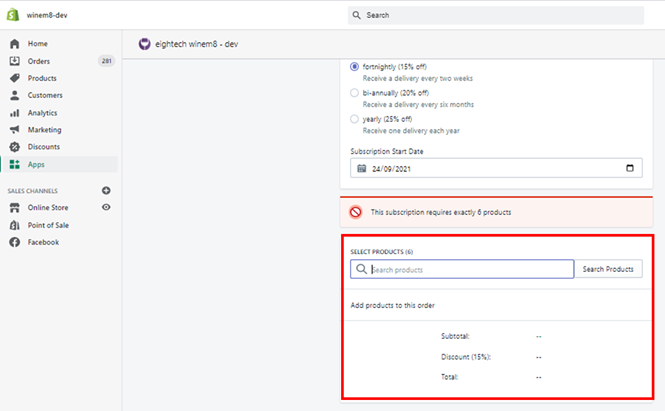Add a sales channel plus icon
The image size is (665, 411).
[106, 190]
